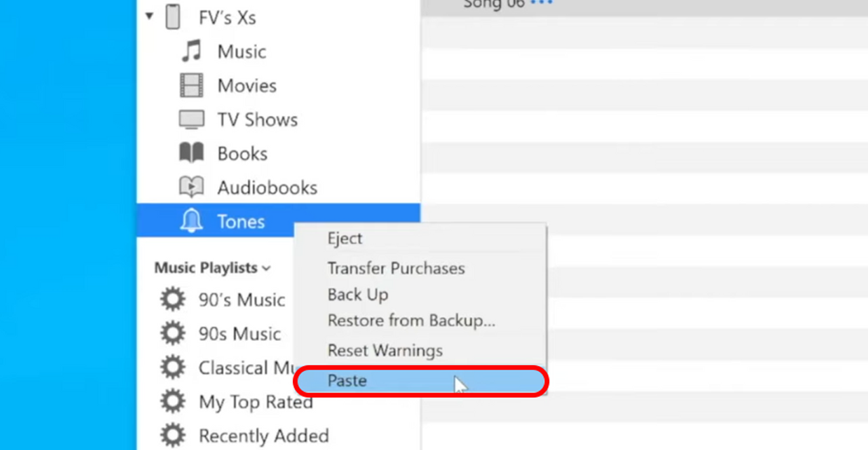Click the Movies film strip icon

(x=191, y=86)
